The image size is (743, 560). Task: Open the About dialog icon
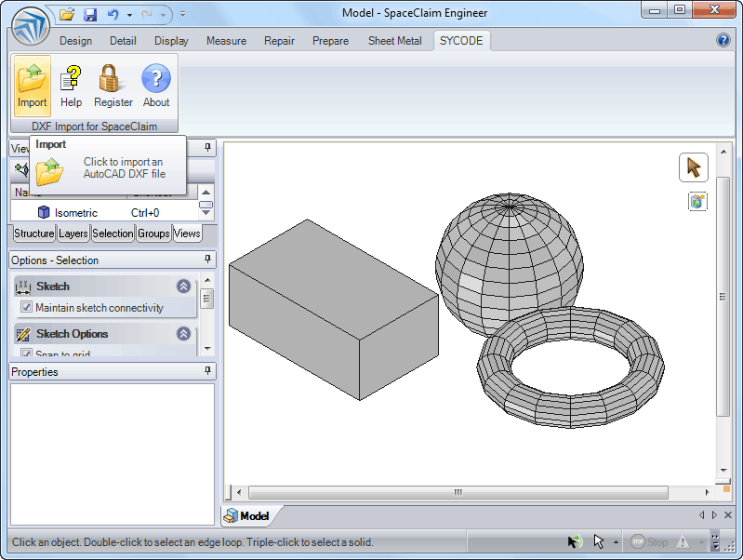(156, 86)
